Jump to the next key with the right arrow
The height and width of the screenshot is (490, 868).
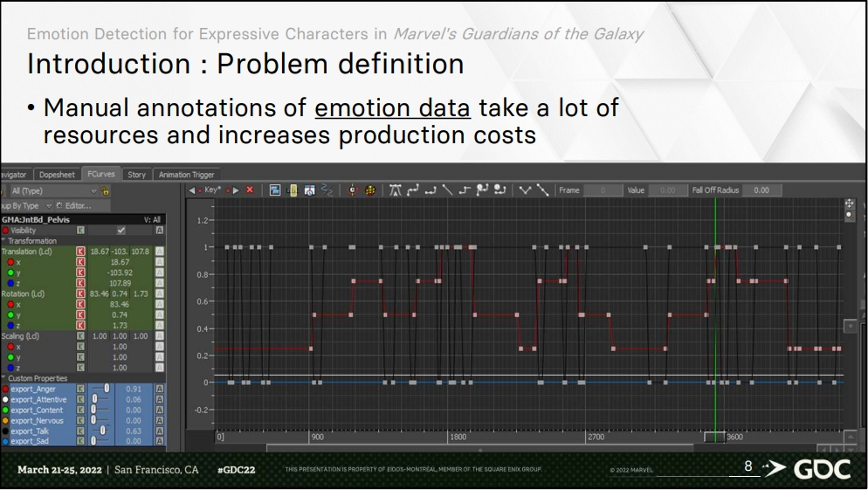pos(237,190)
